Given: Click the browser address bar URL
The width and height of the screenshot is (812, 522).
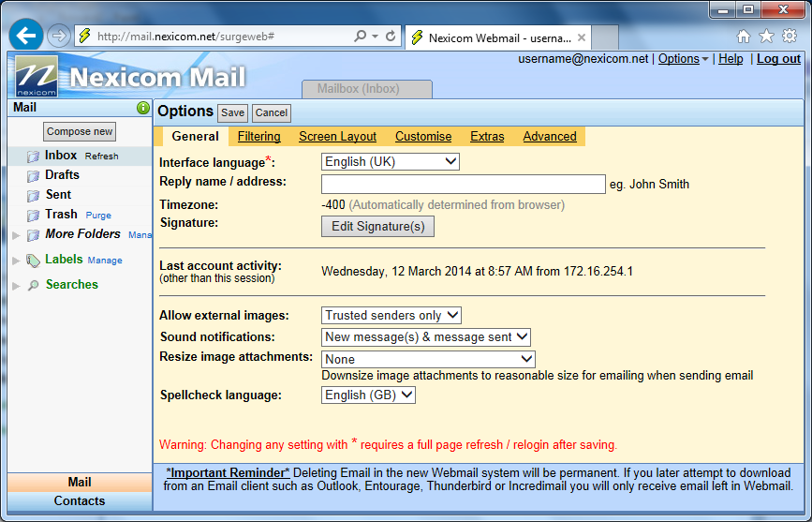Looking at the screenshot, I should (185, 37).
